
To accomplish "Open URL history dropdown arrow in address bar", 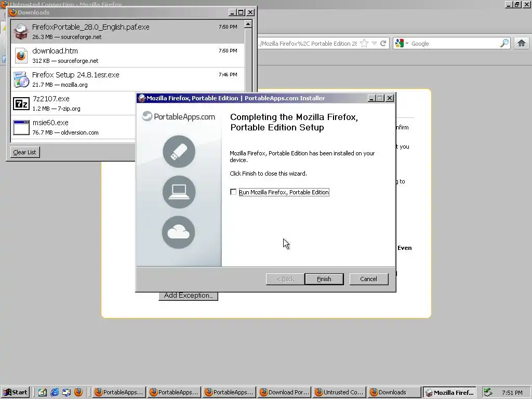I will click(374, 44).
